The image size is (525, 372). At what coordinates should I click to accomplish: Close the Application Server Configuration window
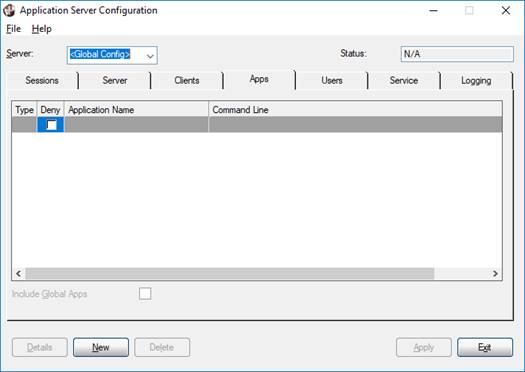point(506,10)
